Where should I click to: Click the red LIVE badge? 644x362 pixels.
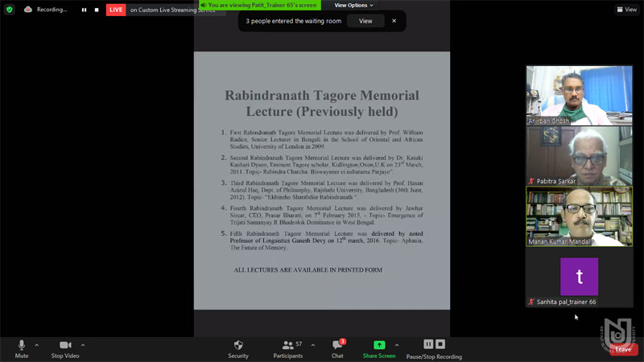[116, 10]
